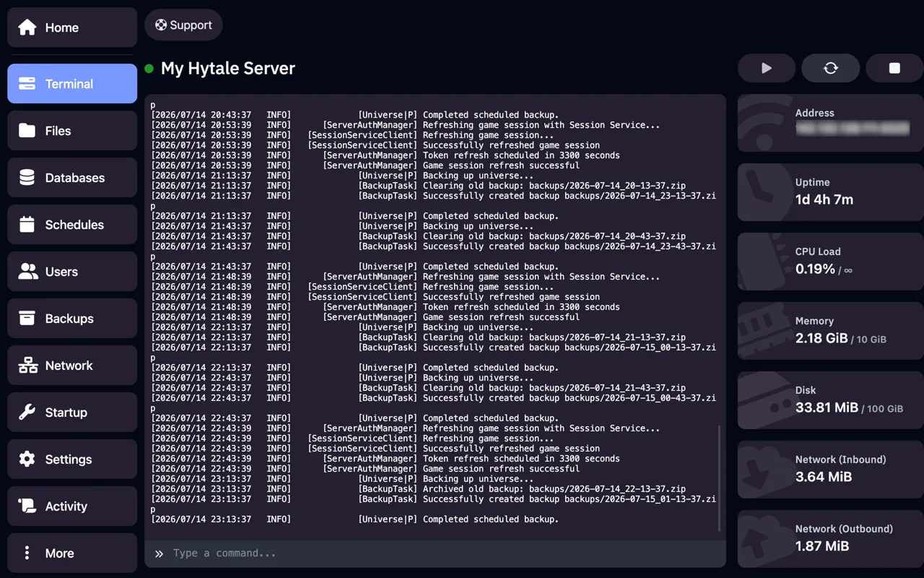
Task: Click the Disk limit text 100 GiB
Action: (x=885, y=409)
